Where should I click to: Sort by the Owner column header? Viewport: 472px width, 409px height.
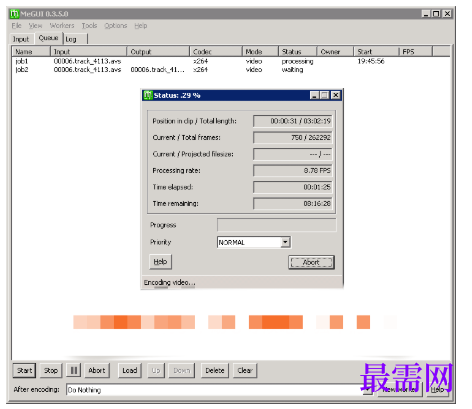[335, 52]
